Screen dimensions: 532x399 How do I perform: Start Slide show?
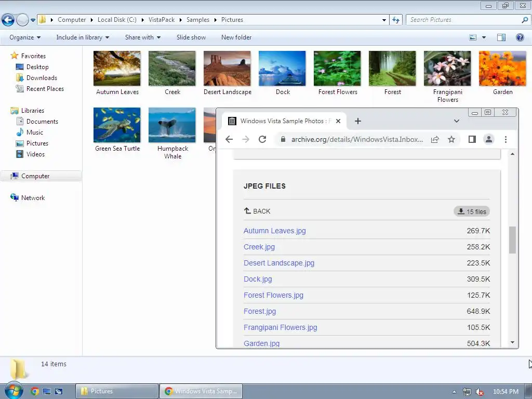[x=191, y=37]
